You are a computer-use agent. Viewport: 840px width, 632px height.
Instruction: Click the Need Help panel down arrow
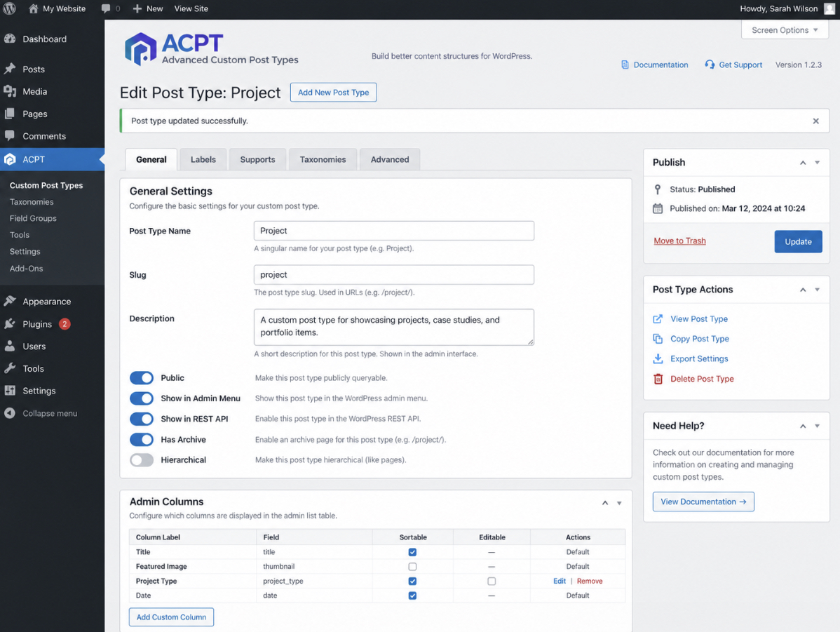[817, 426]
